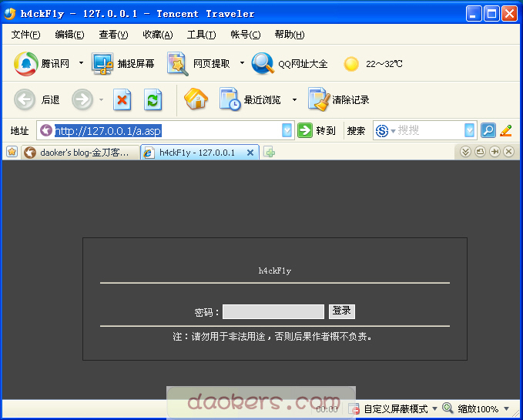Image resolution: width=523 pixels, height=420 pixels.
Task: Open the 编辑(E) menu
Action: [x=69, y=35]
